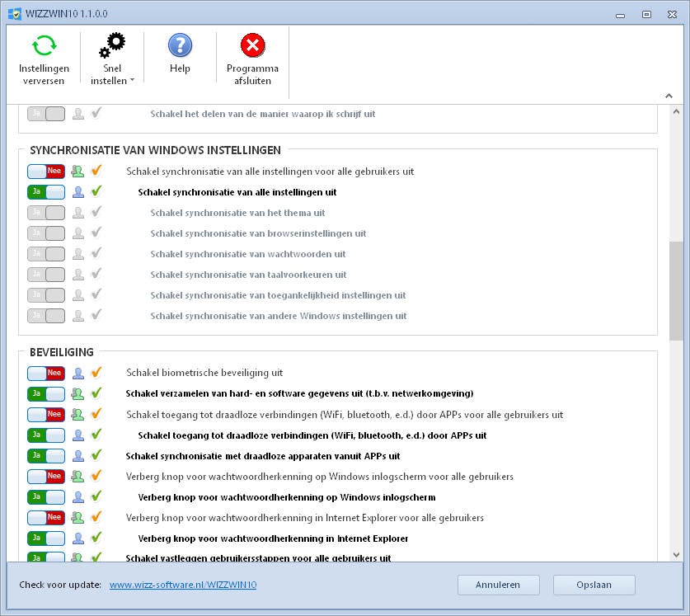
Task: Click the Annuleren button
Action: pyautogui.click(x=498, y=585)
